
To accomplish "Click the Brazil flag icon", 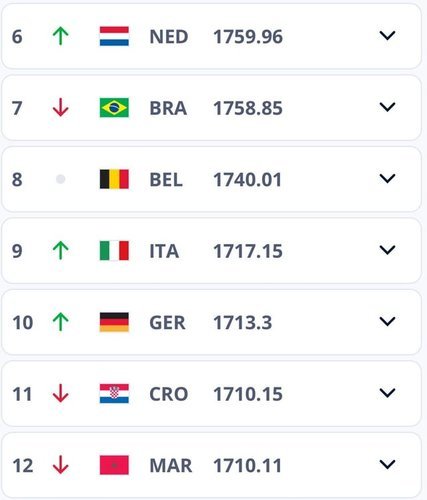I will click(114, 108).
